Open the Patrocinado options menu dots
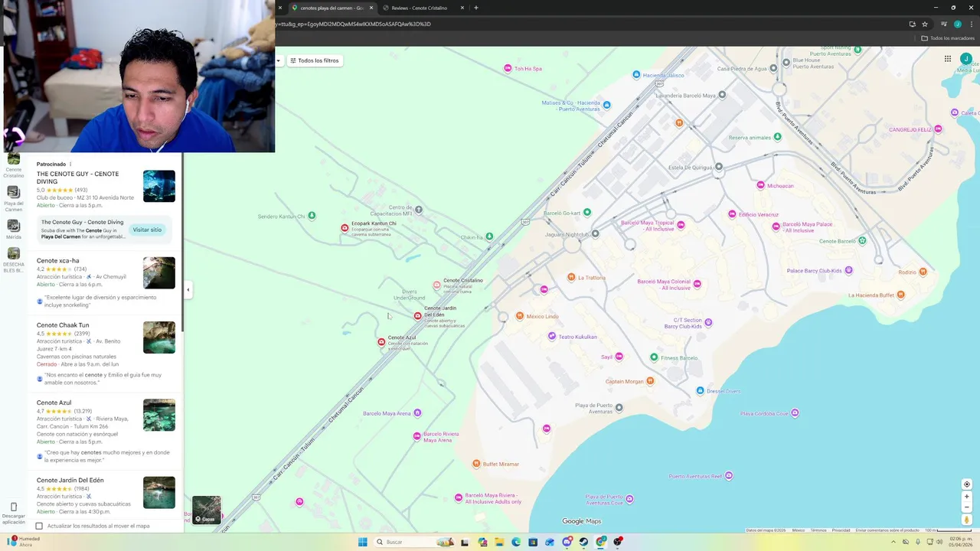This screenshot has width=980, height=551. pos(70,164)
